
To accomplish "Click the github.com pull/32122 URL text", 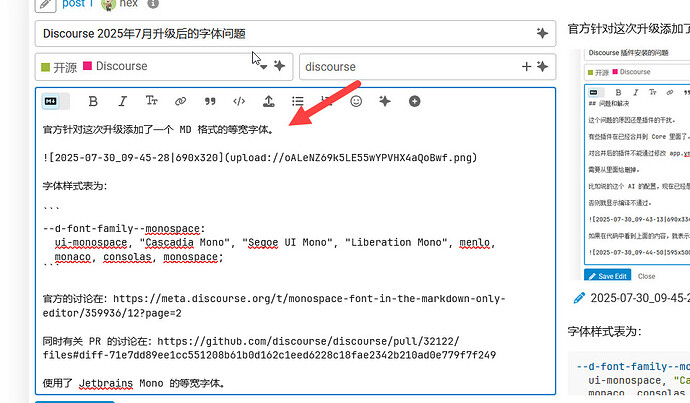I will tap(269, 348).
